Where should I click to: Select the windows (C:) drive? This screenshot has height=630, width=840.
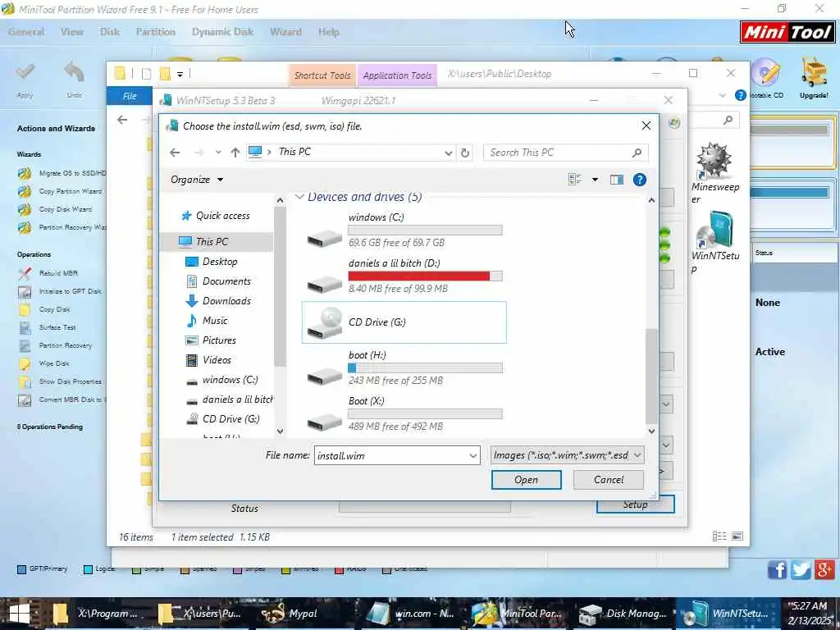[404, 231]
